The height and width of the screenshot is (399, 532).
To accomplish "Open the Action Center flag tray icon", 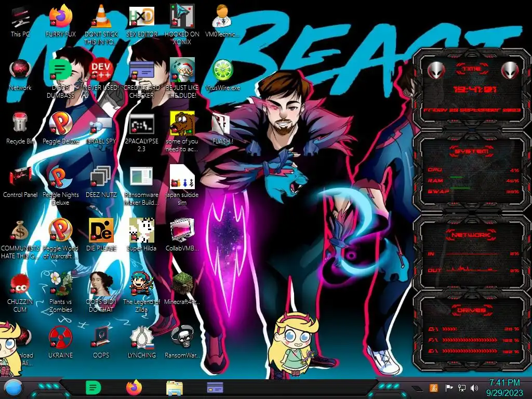I will pos(449,388).
